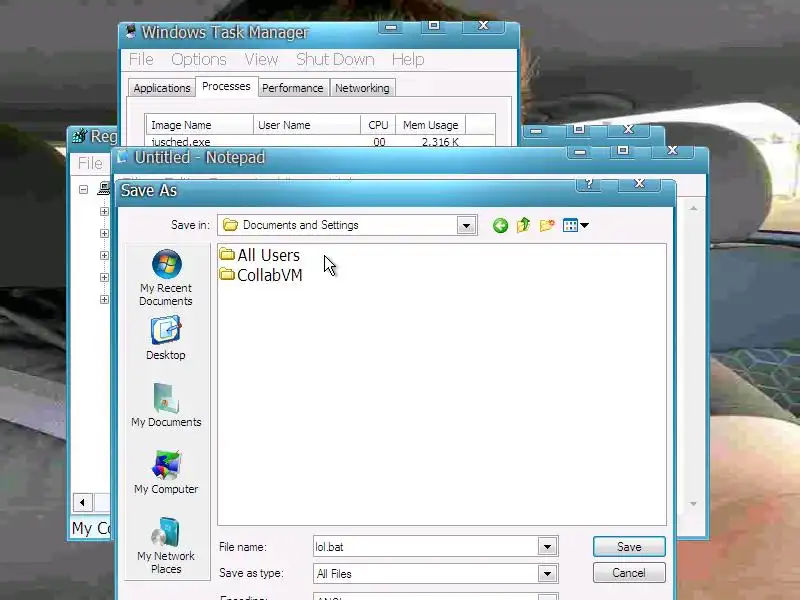Open Task Manager View menu
This screenshot has width=800, height=600.
click(x=261, y=59)
